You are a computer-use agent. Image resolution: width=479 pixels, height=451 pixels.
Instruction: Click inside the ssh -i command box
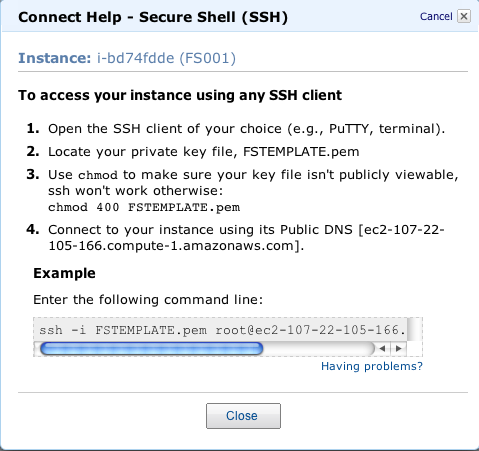coord(222,330)
